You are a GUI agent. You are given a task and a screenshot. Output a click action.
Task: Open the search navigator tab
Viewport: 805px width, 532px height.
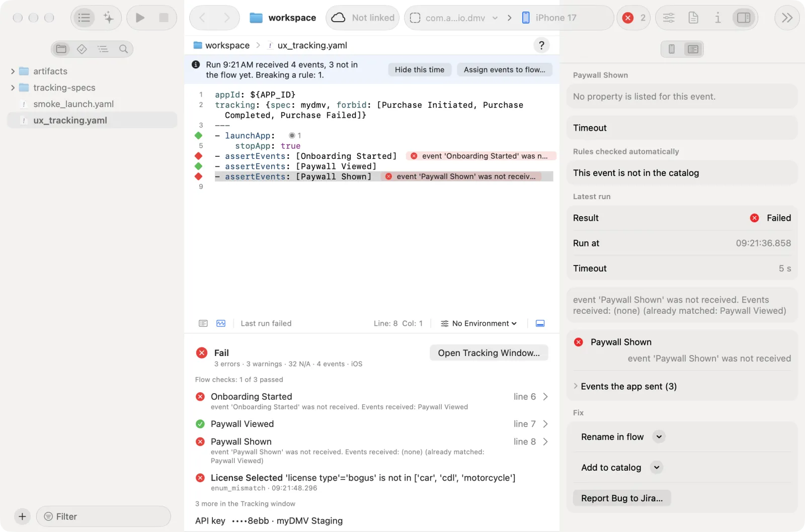tap(123, 49)
